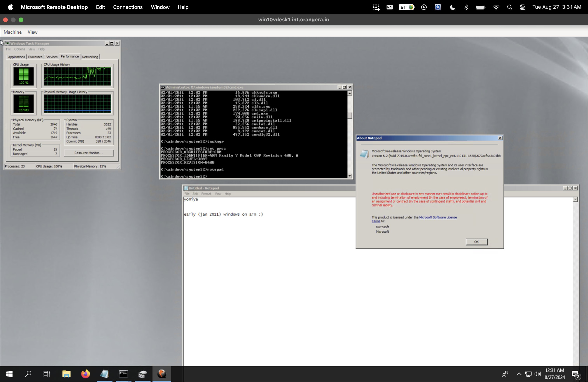Viewport: 588px width, 382px height.
Task: Click 'Physical Memory: 15%' in status bar
Action: tap(90, 166)
